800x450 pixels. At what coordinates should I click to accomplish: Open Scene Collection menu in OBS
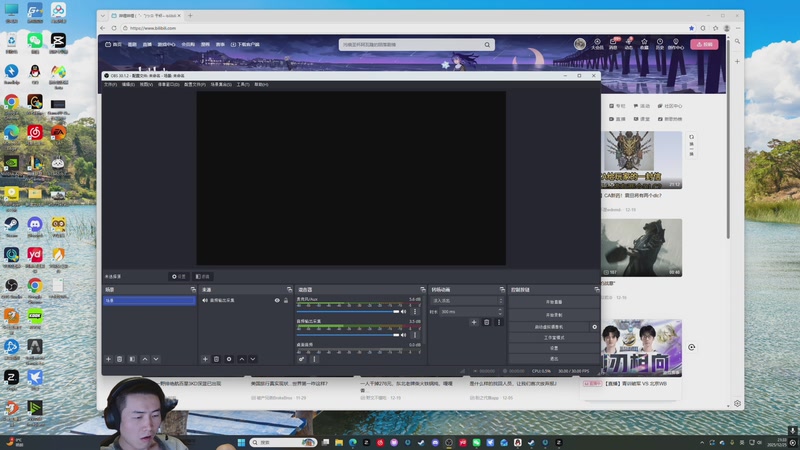tap(221, 85)
